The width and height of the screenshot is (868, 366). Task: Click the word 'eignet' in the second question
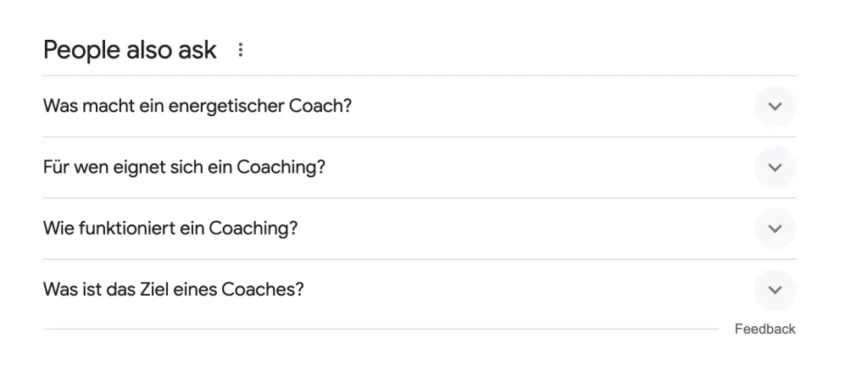click(127, 168)
